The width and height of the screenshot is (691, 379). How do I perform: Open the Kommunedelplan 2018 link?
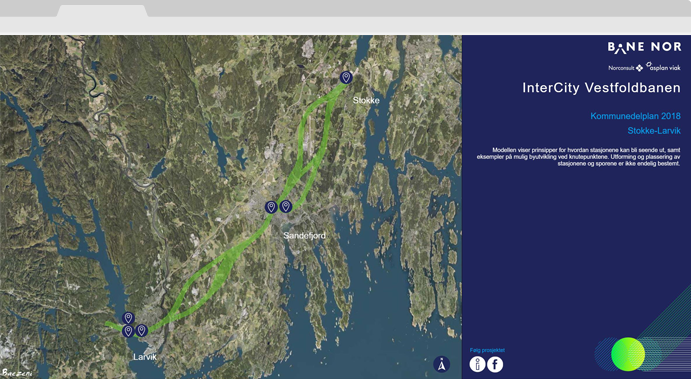coord(635,116)
